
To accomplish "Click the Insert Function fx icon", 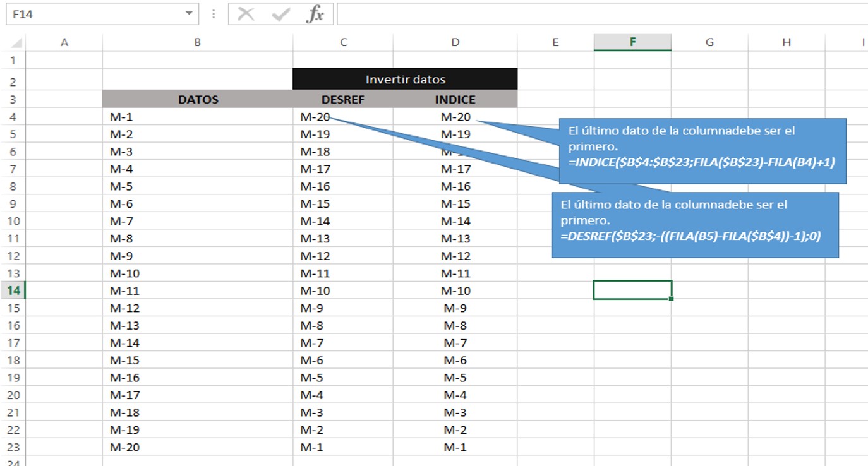I will tap(314, 14).
